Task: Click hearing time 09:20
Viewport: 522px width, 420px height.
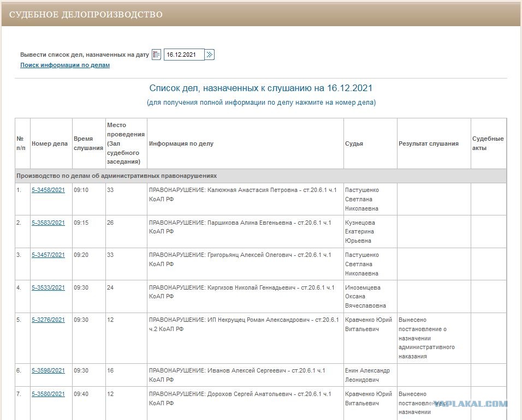Action: coord(81,255)
